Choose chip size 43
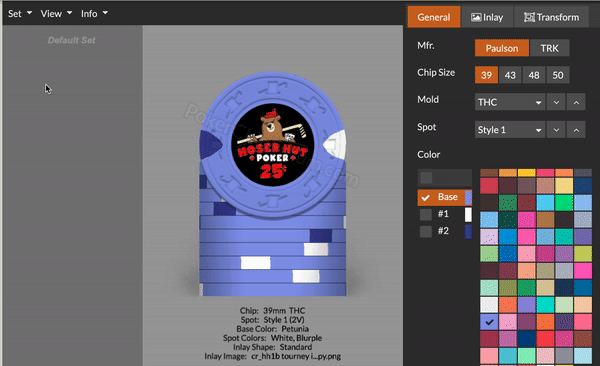This screenshot has width=600, height=366. (510, 75)
